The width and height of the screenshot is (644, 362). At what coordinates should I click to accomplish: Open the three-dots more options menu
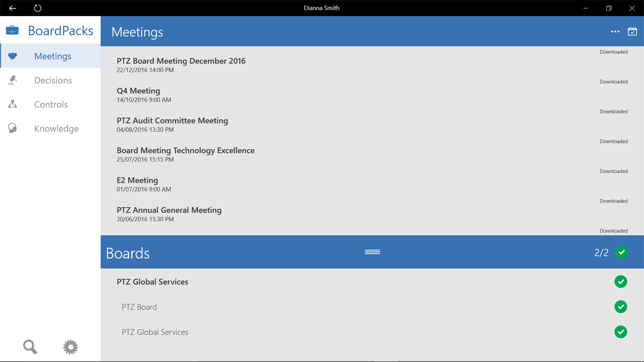(615, 31)
